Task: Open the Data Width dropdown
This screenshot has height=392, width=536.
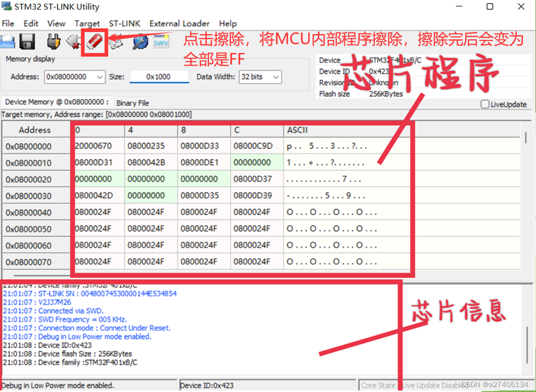Action: pyautogui.click(x=276, y=77)
